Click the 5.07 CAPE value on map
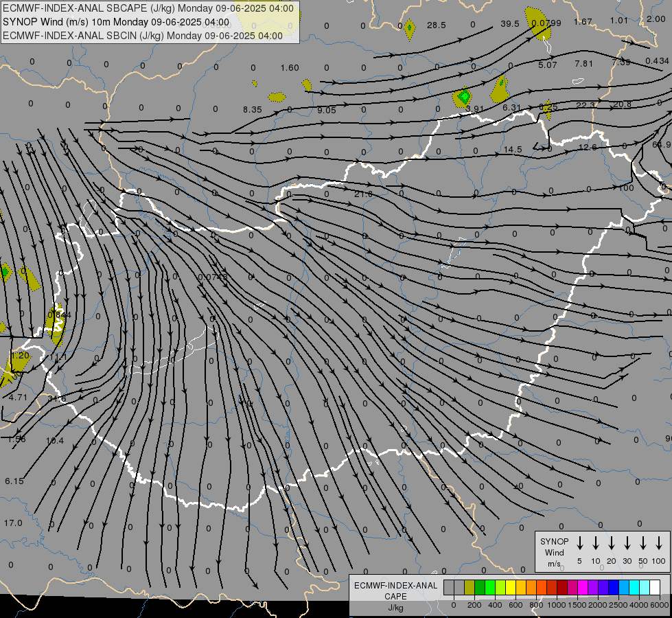 547,65
